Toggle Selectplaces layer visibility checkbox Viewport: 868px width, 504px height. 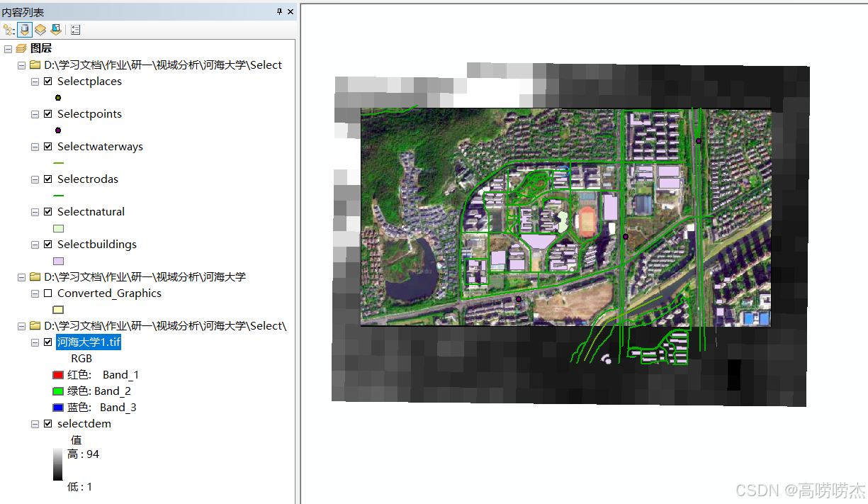(48, 82)
